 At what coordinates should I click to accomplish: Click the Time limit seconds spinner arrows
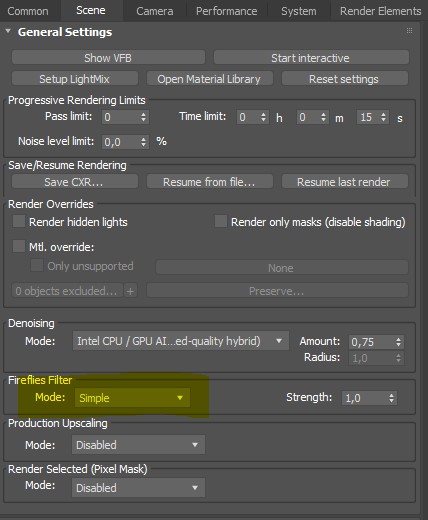pyautogui.click(x=383, y=117)
